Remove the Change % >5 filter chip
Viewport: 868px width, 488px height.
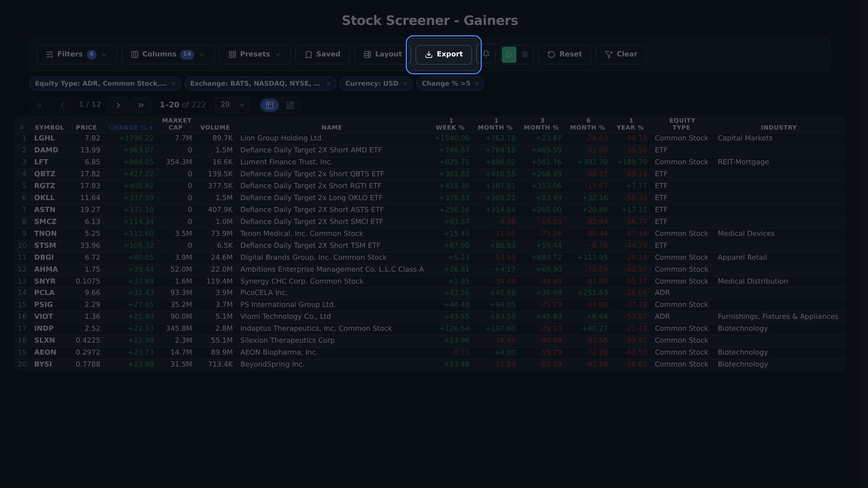coord(477,84)
